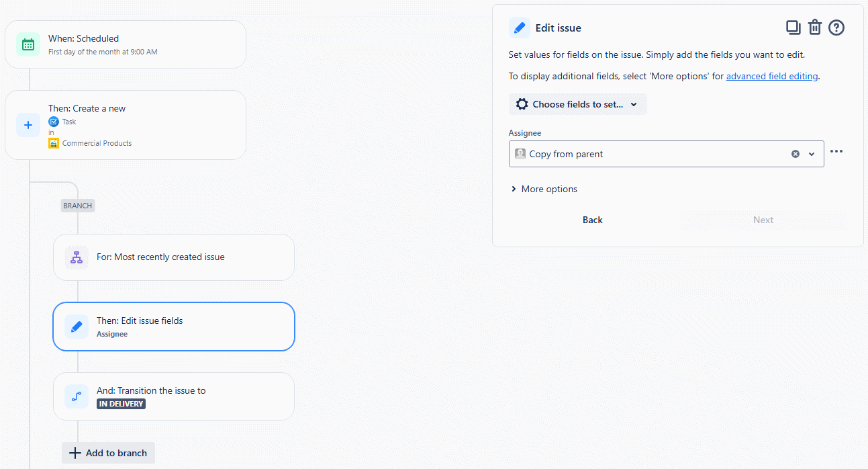Click the Commercial Products project icon
Viewport: 868px width, 469px height.
click(x=54, y=143)
